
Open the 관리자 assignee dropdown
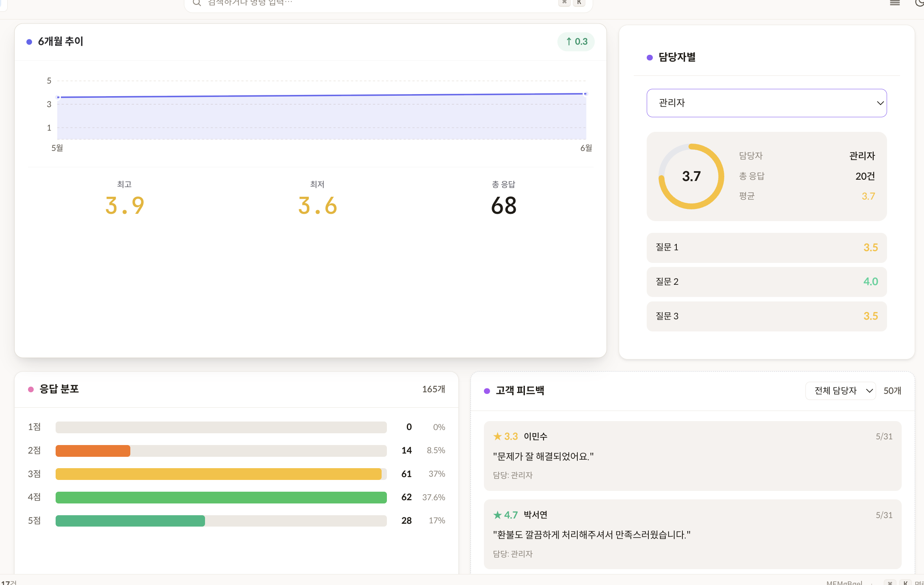pos(766,103)
